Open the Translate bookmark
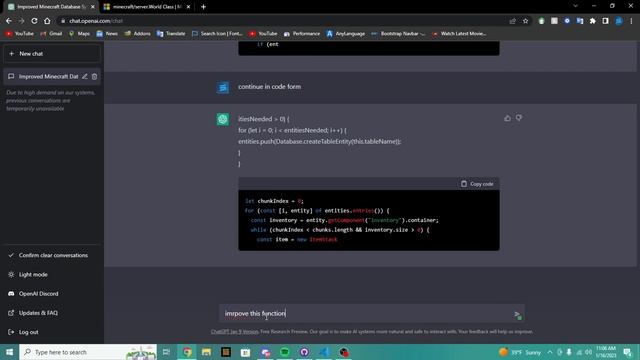Viewport: 640px width, 360px height. point(171,33)
